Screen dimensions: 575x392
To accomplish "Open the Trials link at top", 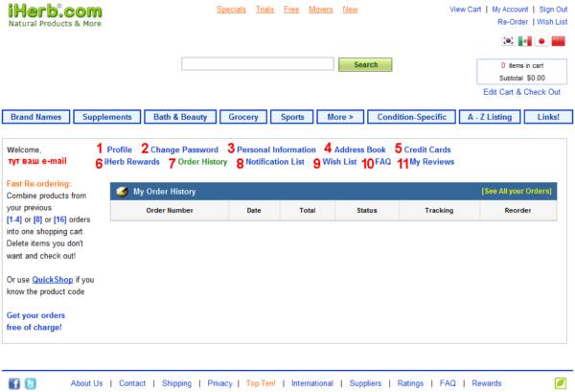I will click(x=264, y=10).
